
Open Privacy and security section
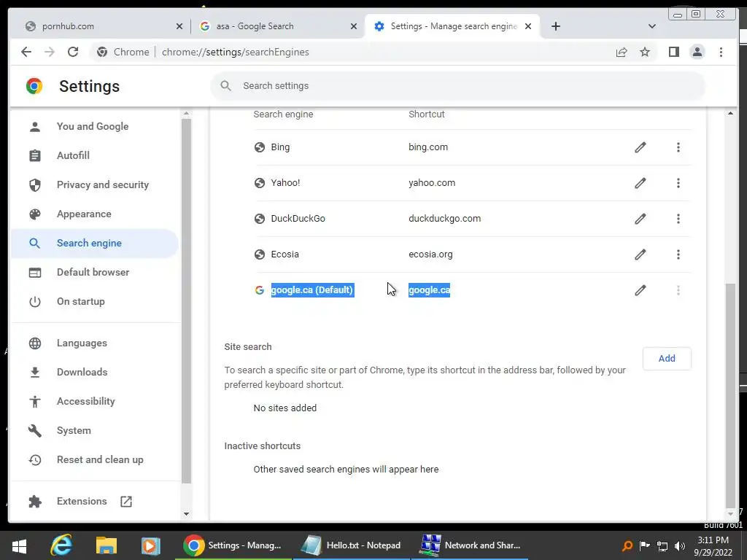[94, 184]
